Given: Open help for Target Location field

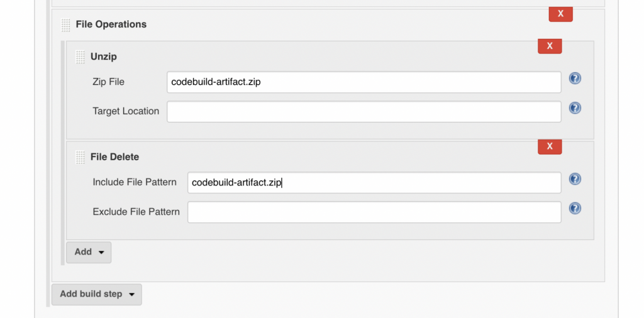Looking at the screenshot, I should (x=575, y=108).
